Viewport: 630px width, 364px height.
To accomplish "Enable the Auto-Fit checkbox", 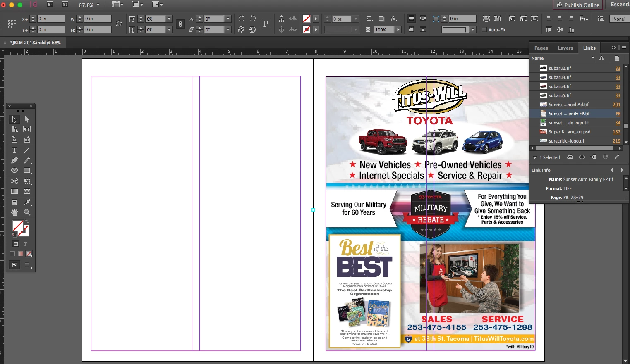I will (x=484, y=30).
